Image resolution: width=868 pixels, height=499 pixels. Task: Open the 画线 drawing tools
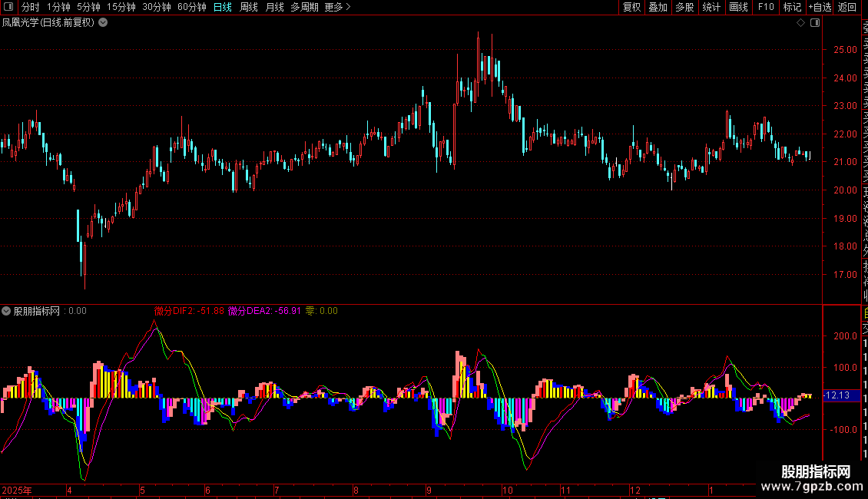tap(738, 8)
